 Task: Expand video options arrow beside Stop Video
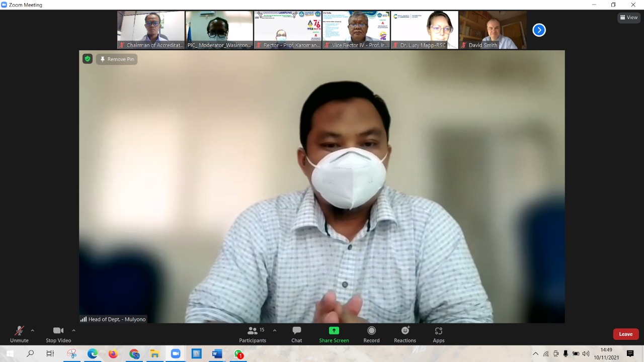pyautogui.click(x=73, y=330)
